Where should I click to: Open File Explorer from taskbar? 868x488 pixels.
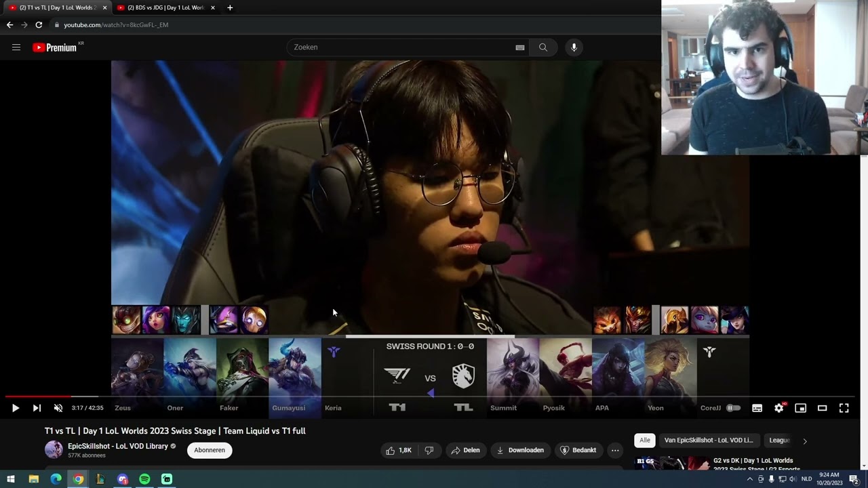click(34, 479)
